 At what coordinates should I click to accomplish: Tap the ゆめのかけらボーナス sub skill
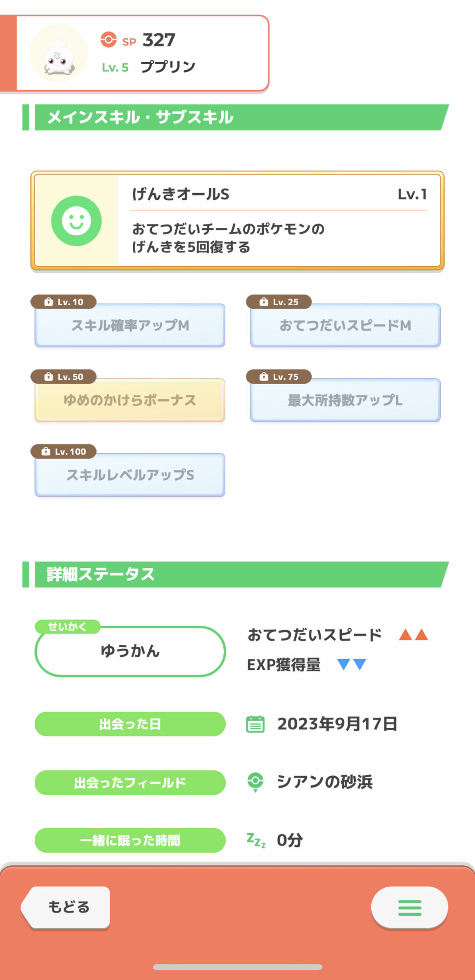point(130,400)
